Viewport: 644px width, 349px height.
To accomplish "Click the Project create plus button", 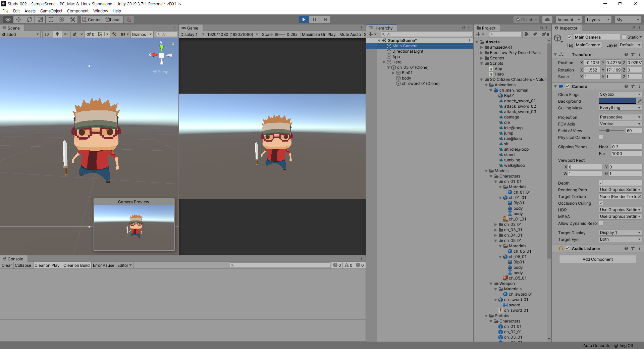I will click(478, 34).
